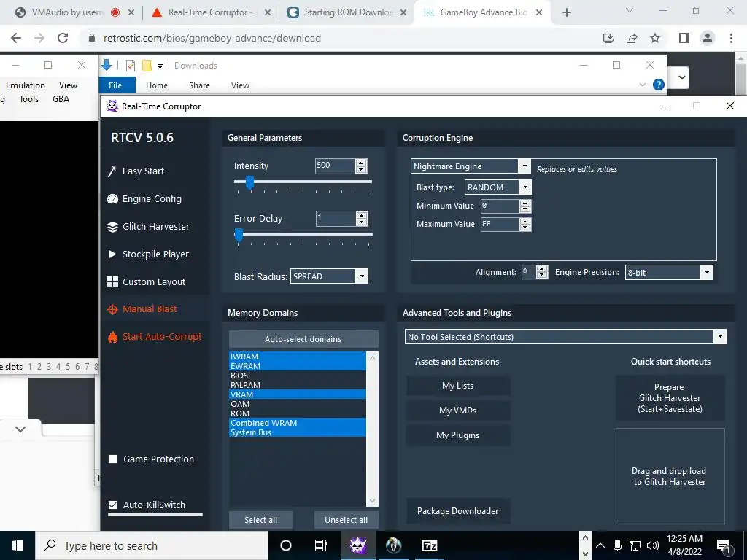
Task: Open Custom Layout grid icon
Action: pyautogui.click(x=112, y=281)
